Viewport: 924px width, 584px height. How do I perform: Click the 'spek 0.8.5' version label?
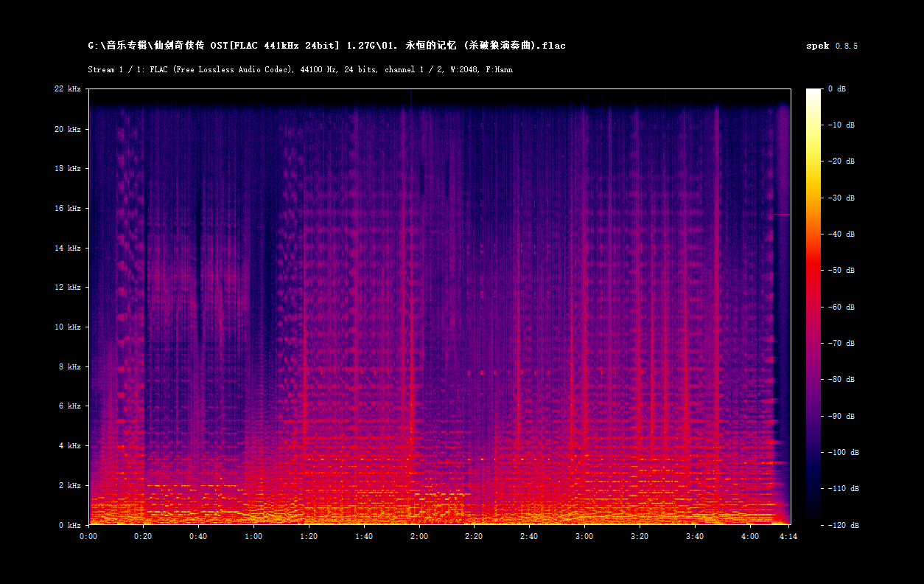point(832,46)
